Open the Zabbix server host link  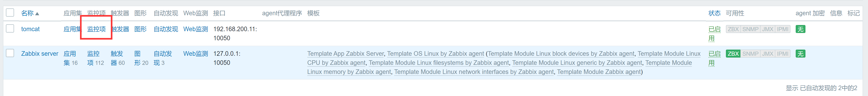coord(39,54)
